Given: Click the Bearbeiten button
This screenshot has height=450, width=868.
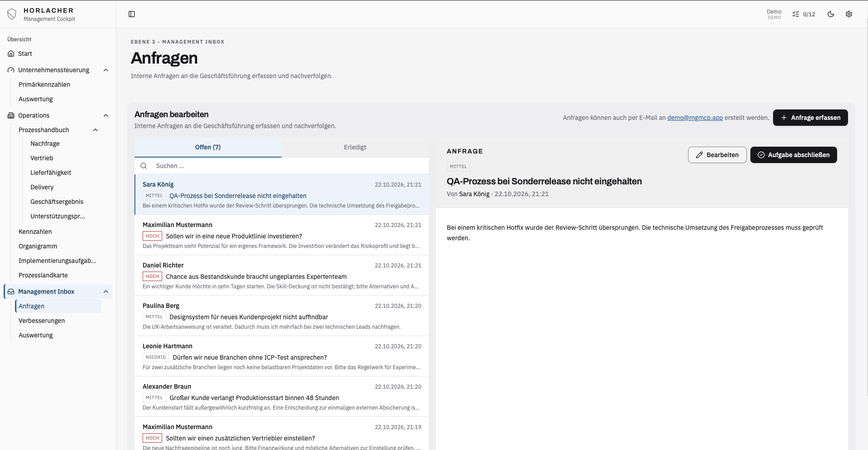Looking at the screenshot, I should click(x=717, y=155).
